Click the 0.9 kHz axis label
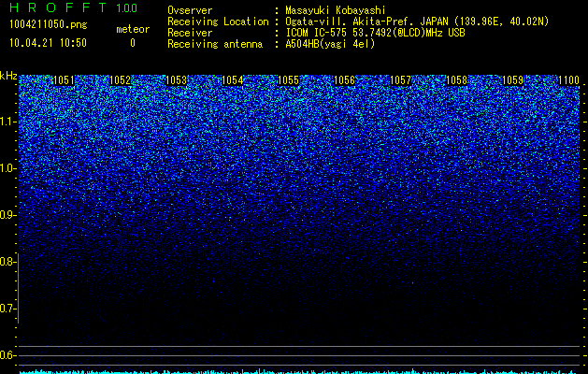The width and height of the screenshot is (588, 374). 7,215
